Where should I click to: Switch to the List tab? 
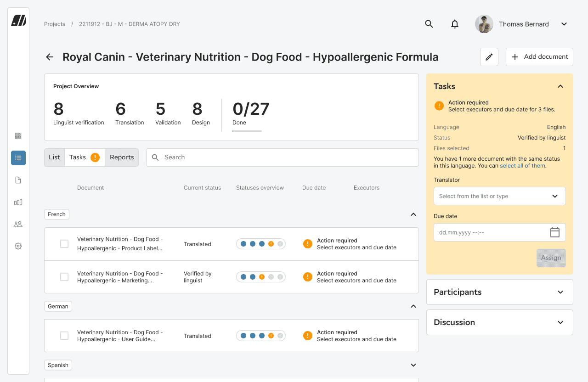tap(54, 157)
